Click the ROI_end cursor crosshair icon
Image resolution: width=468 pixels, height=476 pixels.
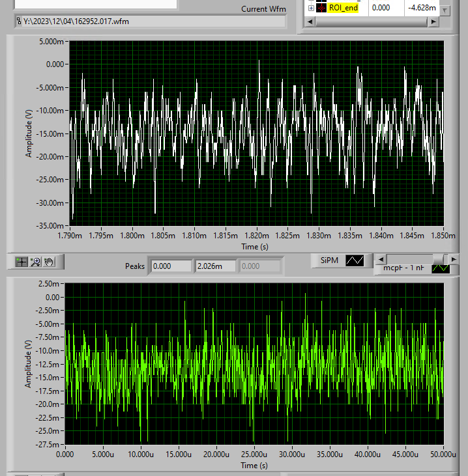coord(321,8)
